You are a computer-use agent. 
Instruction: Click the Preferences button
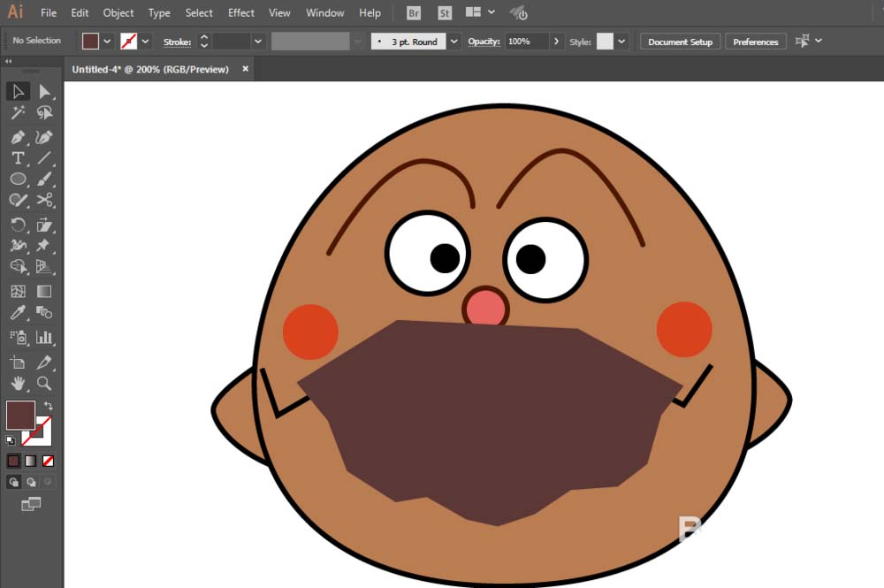coord(755,42)
